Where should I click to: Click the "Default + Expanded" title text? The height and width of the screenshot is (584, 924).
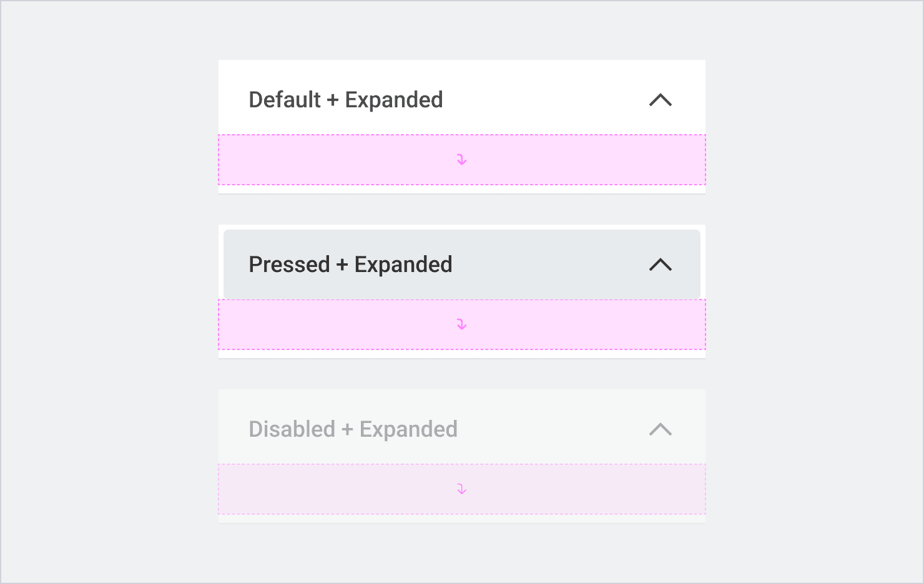click(x=345, y=100)
